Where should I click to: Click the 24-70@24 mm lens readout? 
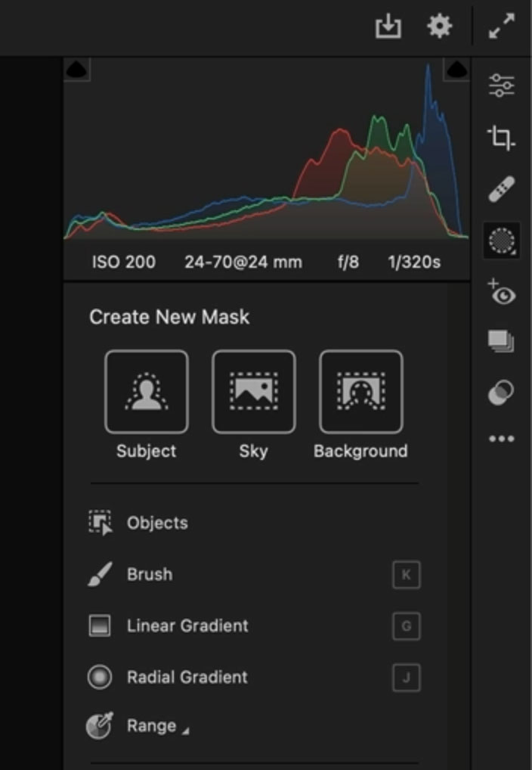pyautogui.click(x=243, y=262)
